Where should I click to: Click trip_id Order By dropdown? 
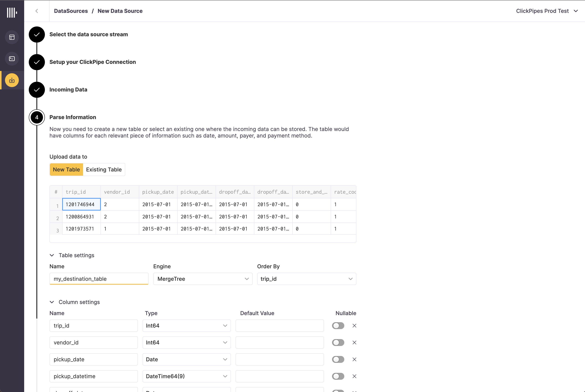(306, 279)
